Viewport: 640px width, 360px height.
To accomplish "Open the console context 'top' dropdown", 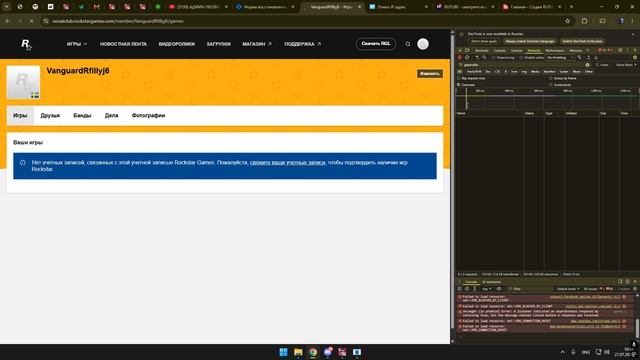I will (x=486, y=289).
